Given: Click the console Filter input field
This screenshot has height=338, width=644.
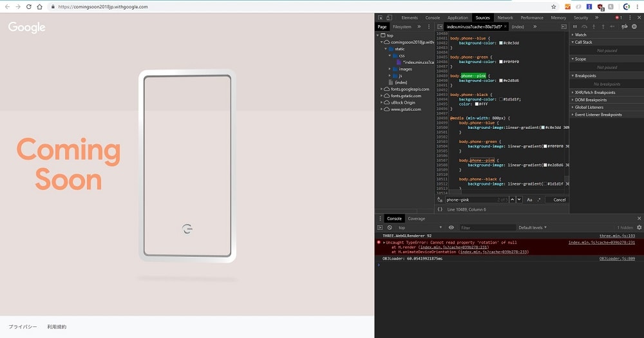Looking at the screenshot, I should tap(487, 227).
